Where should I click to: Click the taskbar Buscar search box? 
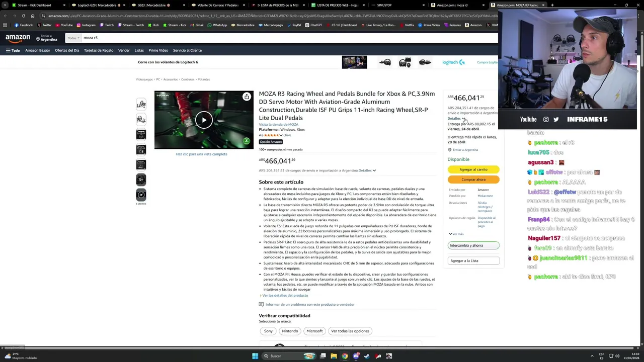289,356
